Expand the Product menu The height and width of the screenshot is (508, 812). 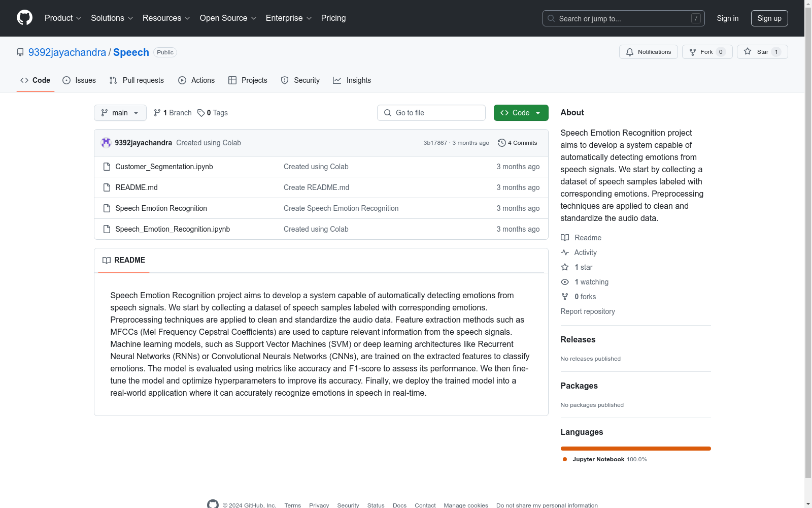(x=63, y=18)
